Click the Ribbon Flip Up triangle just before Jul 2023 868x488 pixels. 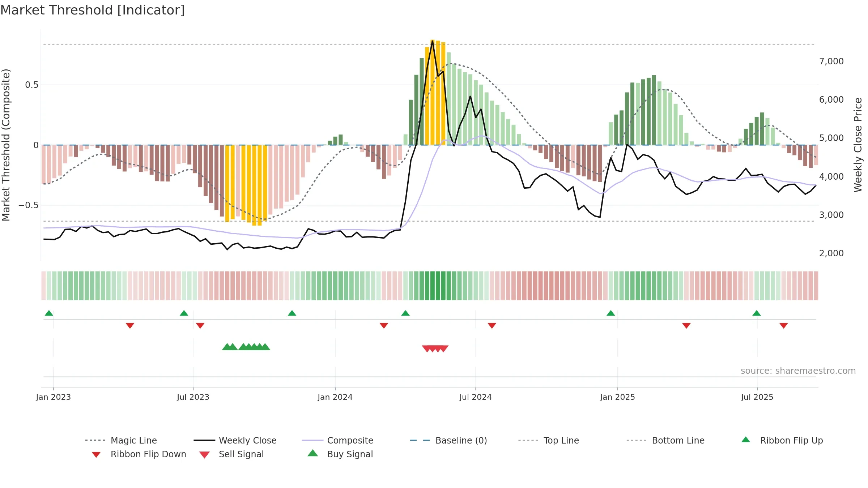[x=184, y=313]
